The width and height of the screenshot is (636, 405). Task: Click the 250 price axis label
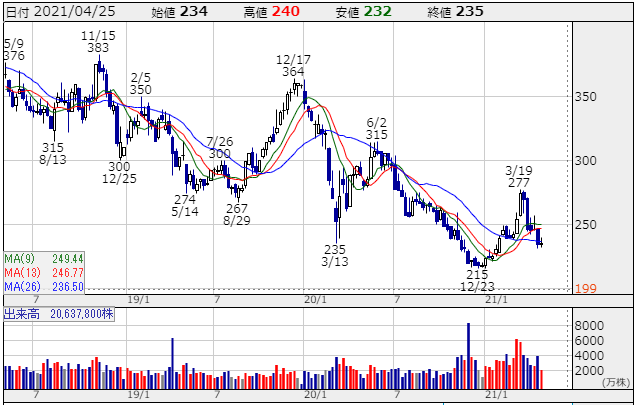(586, 224)
